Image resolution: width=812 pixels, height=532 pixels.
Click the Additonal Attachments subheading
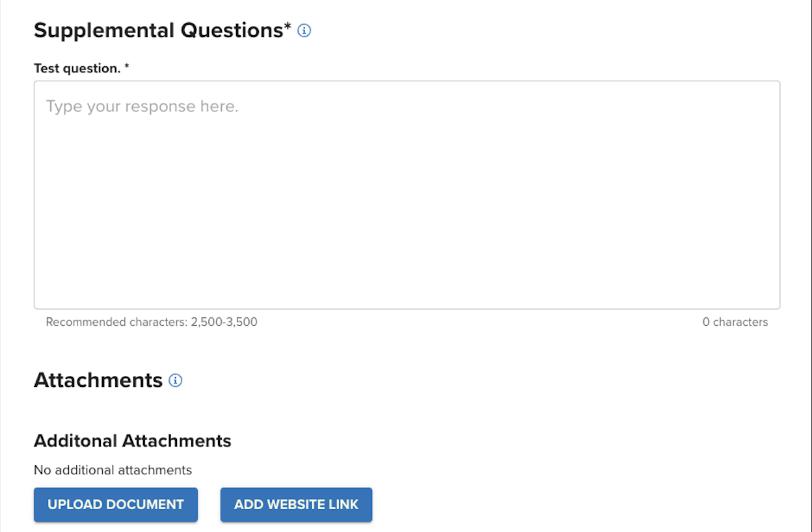pos(133,441)
